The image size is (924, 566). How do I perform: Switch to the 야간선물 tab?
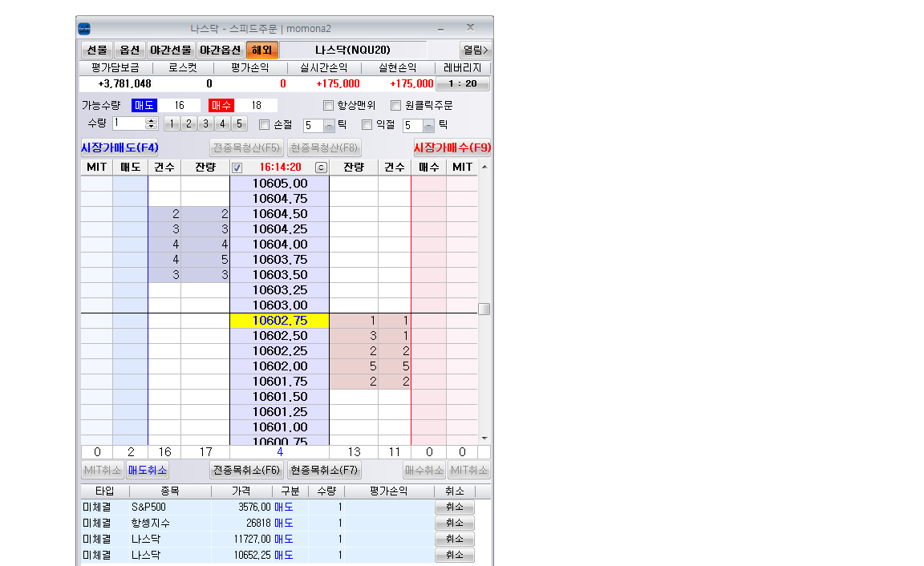pos(170,50)
